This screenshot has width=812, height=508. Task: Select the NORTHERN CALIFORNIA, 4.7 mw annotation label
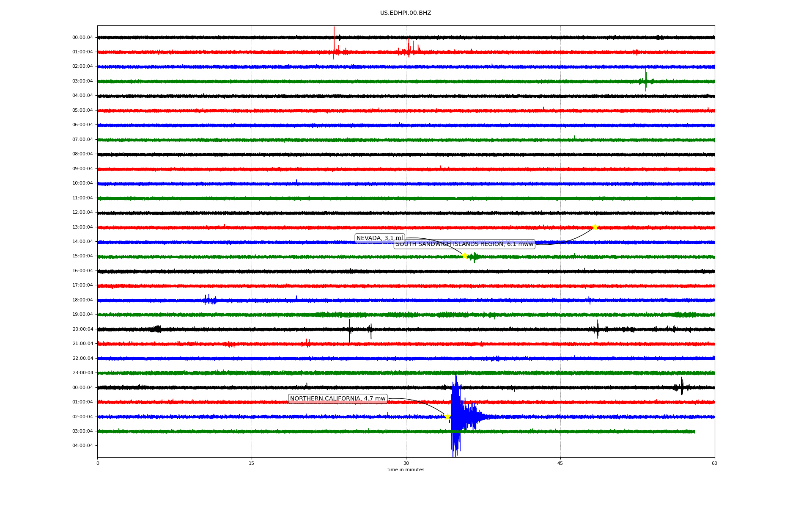[x=338, y=399]
